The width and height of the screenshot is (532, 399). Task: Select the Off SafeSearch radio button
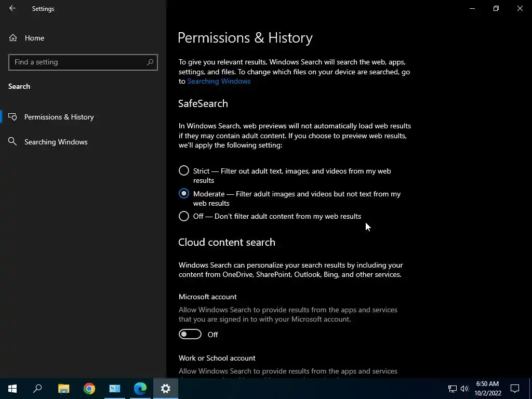click(x=184, y=216)
